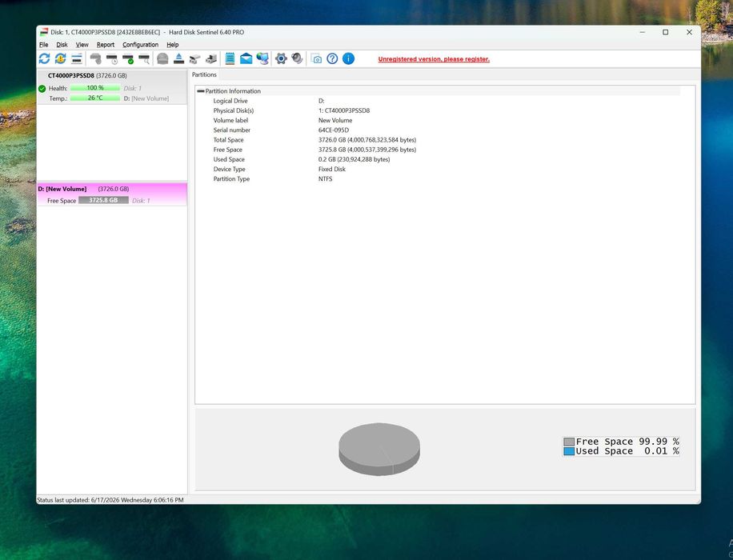Click the disk tools icon after the eject icon
Viewport: 733px width, 560px height.
pos(195,58)
